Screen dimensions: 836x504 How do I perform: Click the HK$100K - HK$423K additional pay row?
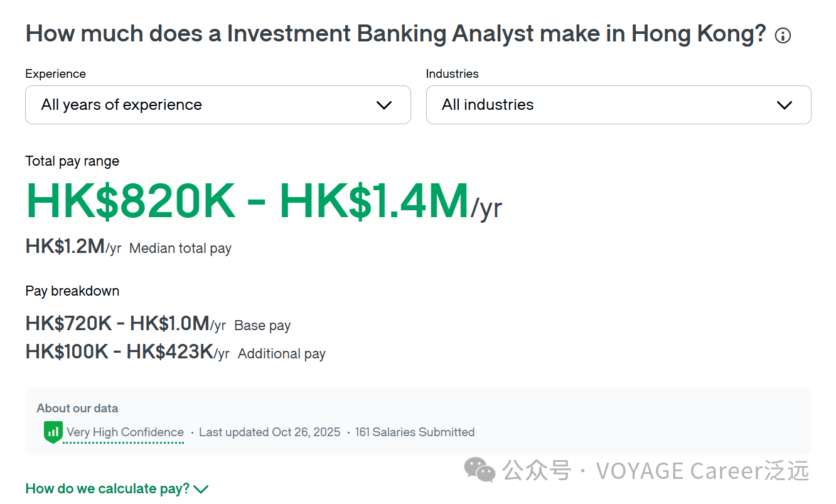pyautogui.click(x=119, y=352)
